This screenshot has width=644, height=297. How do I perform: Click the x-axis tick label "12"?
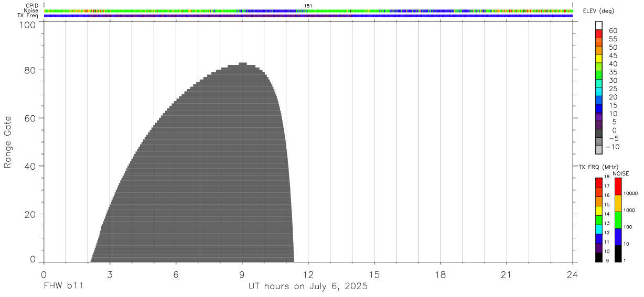point(308,275)
